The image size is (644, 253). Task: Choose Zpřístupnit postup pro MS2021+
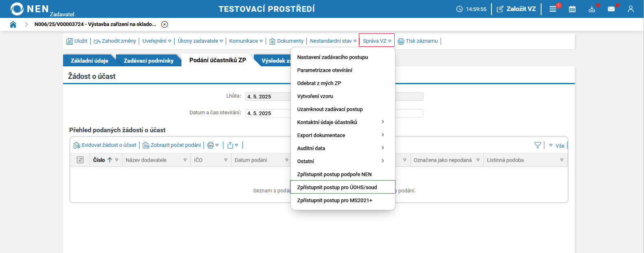pyautogui.click(x=343, y=201)
